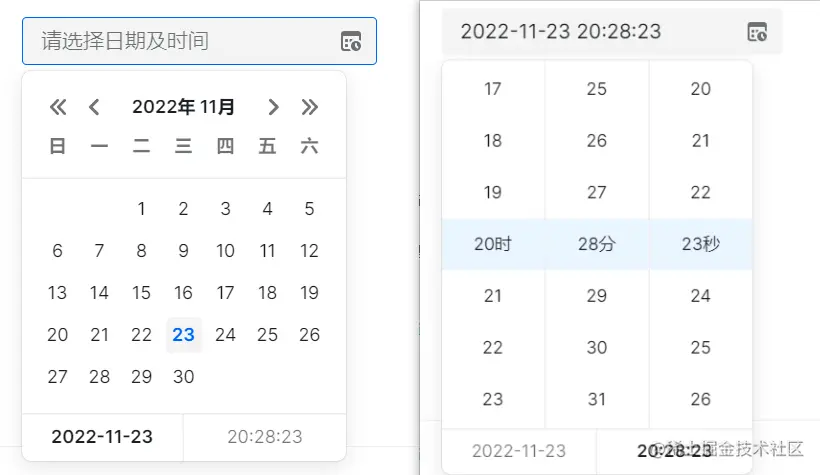Select day 23 highlighted in the calendar
This screenshot has height=475, width=820.
(x=184, y=335)
